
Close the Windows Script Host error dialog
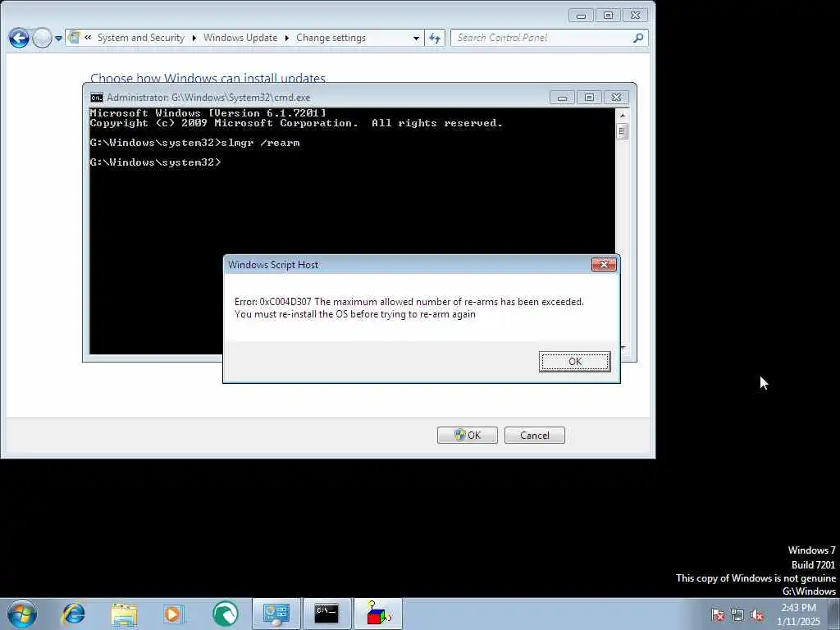coord(604,265)
